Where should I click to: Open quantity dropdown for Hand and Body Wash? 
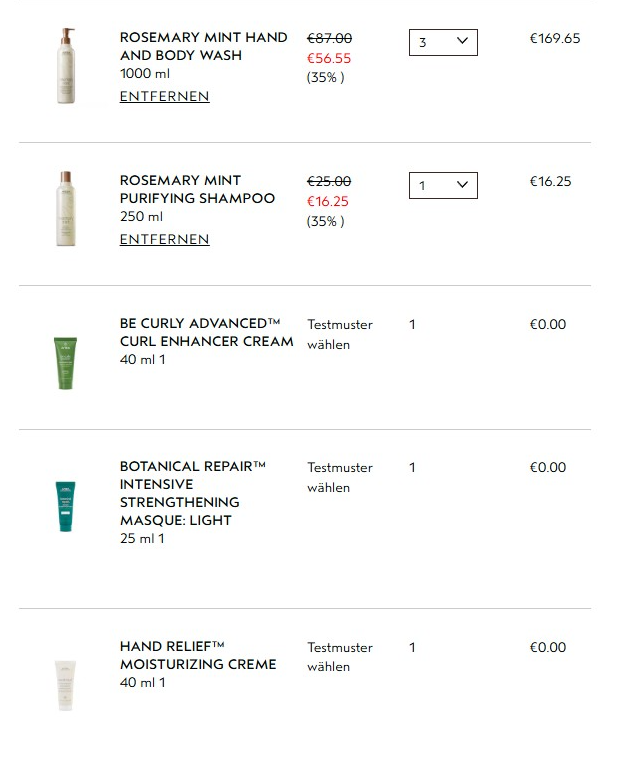point(443,42)
